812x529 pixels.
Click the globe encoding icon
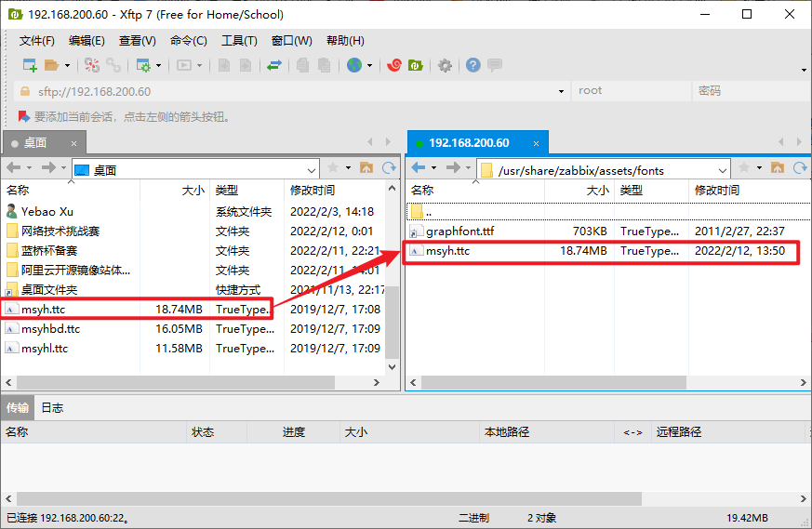tap(354, 65)
